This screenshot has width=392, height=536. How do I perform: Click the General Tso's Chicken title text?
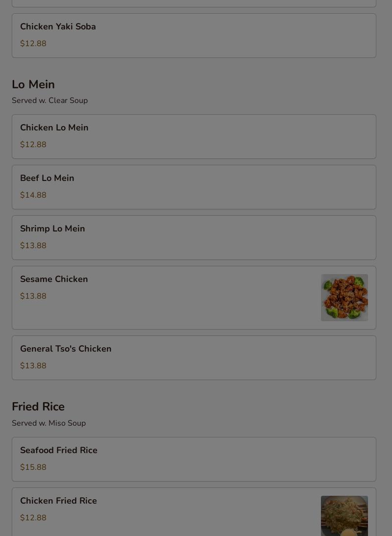click(66, 349)
